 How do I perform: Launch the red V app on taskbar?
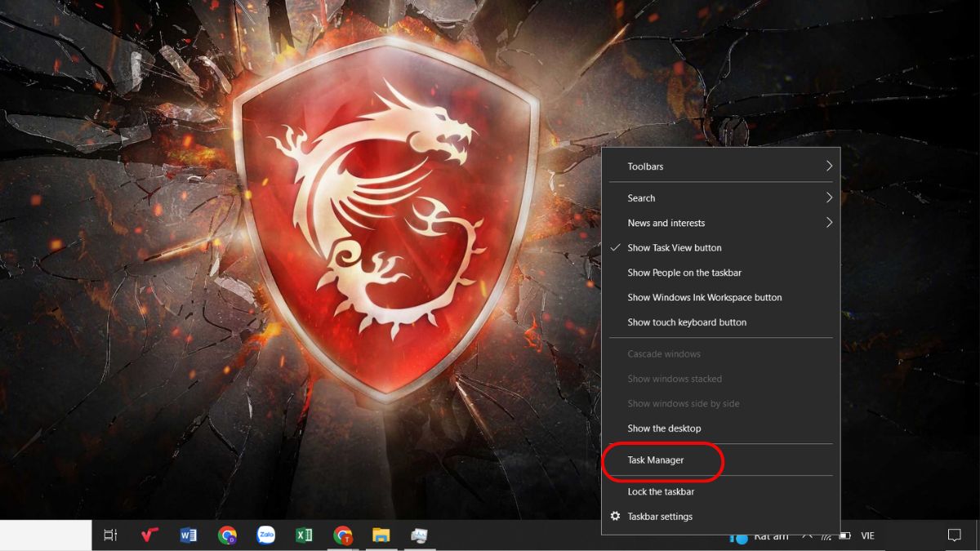pyautogui.click(x=149, y=535)
